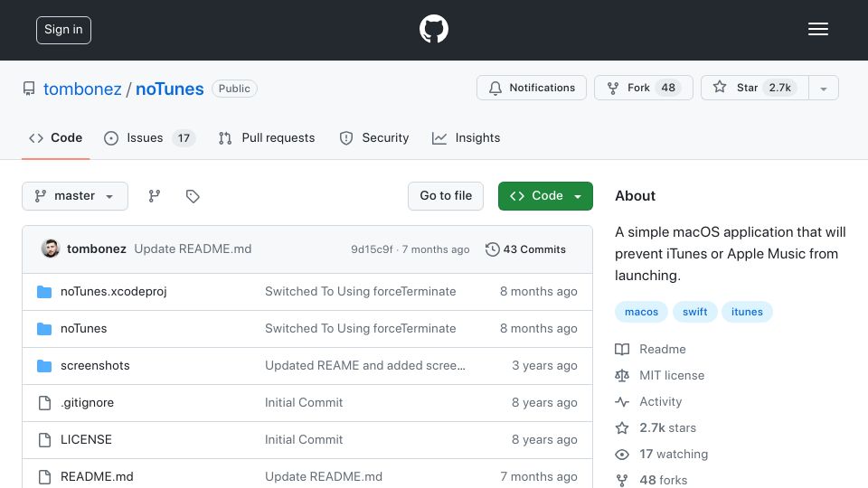Click the README.md file icon
This screenshot has width=868, height=488.
[44, 477]
